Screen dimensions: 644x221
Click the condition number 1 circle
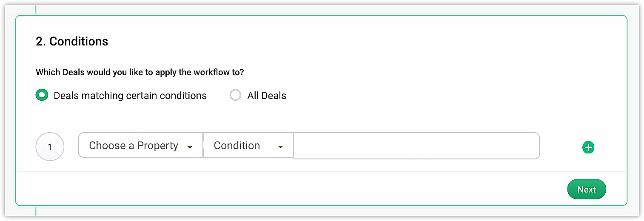(x=50, y=147)
